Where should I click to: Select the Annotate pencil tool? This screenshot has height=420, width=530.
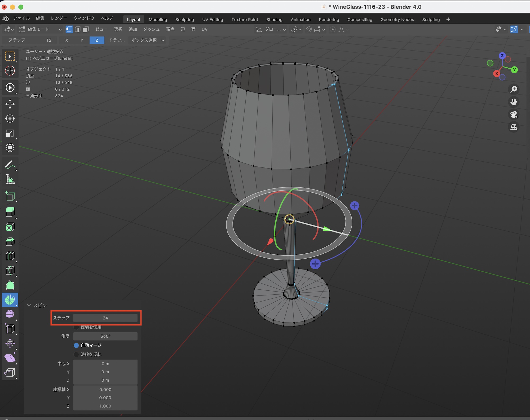10,165
